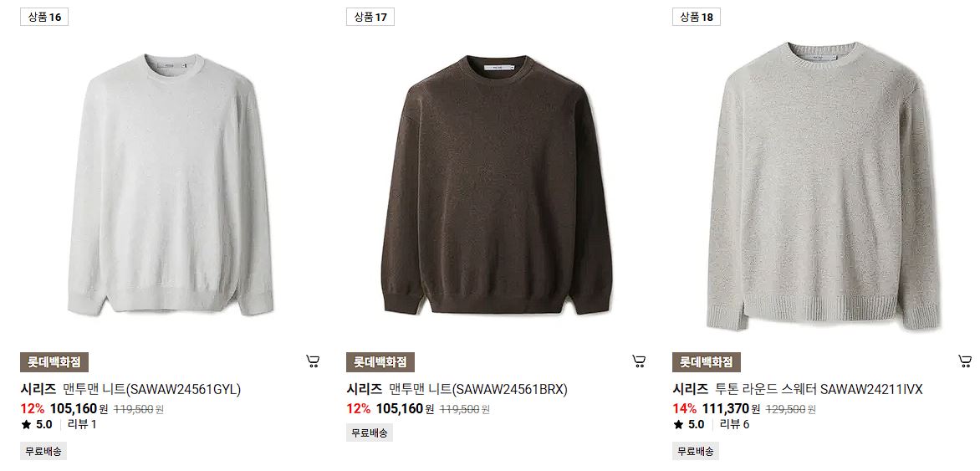Add the brown SAWAW24561BRX knit to cart

coord(639,361)
